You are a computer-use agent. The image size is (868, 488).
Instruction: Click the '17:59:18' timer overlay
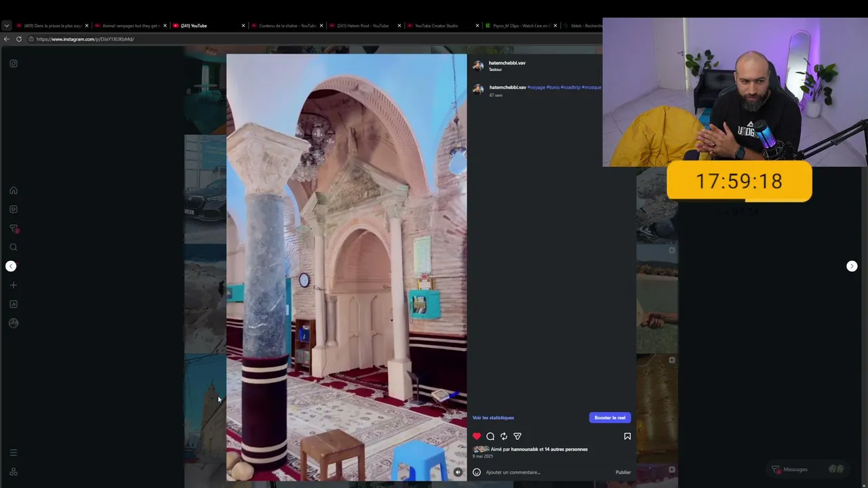739,182
